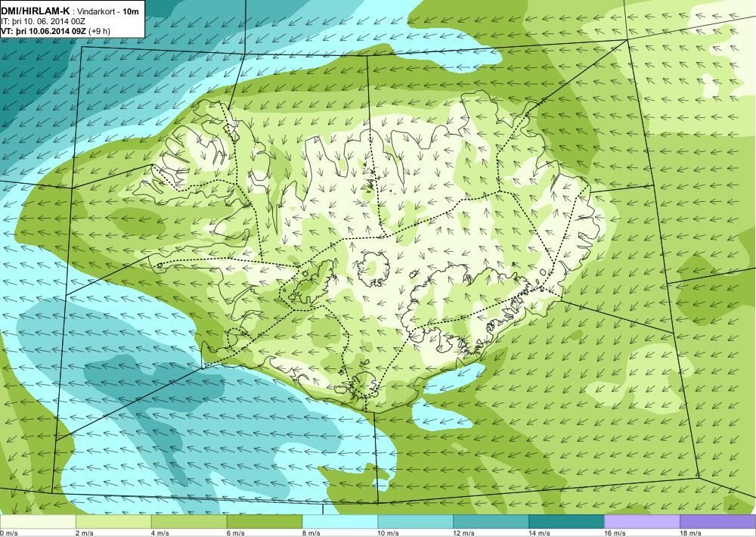
Task: Click the teal 12–14 m/s legend swatch
Action: coord(491,522)
